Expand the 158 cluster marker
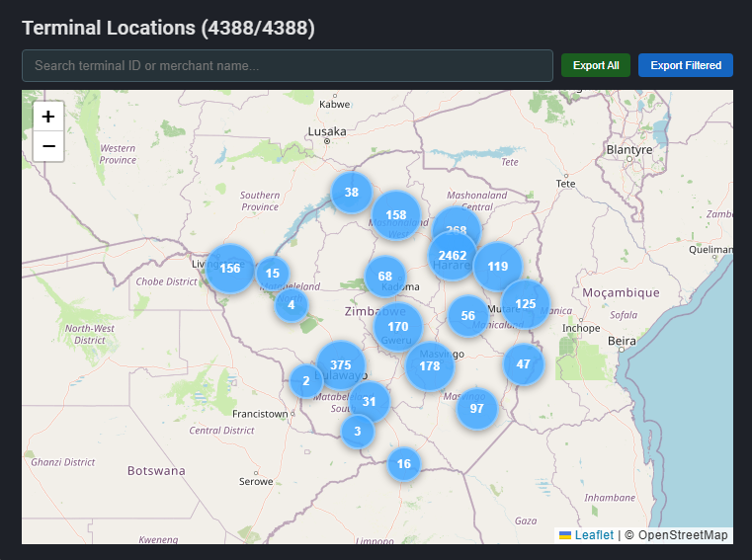The image size is (752, 560). click(396, 215)
